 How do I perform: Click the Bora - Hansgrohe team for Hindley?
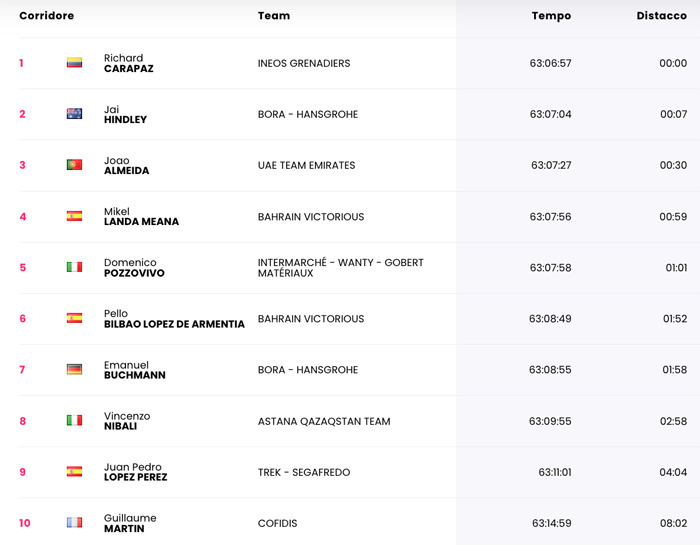[307, 114]
